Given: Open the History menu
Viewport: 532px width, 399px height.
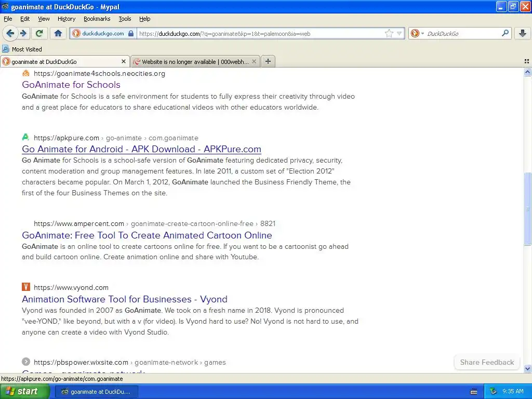Looking at the screenshot, I should (66, 19).
